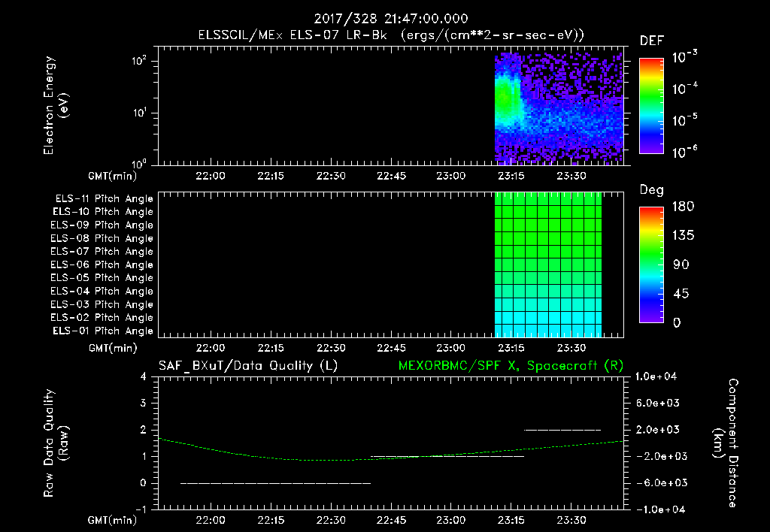Click the timestamp title 2017/328 21:47:00.000
This screenshot has height=532, width=770.
391,19
